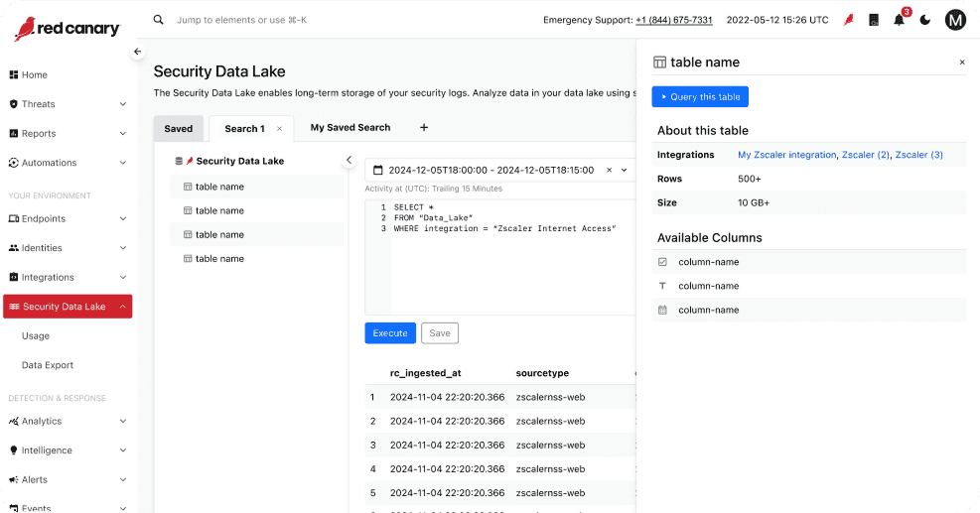Click the checkbox-type column-name icon
The height and width of the screenshot is (513, 980).
662,262
